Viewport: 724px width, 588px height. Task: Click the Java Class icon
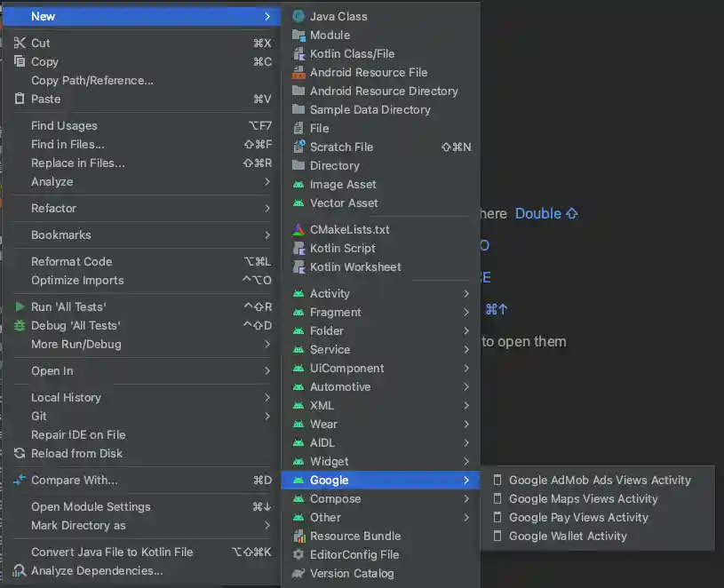pos(298,16)
